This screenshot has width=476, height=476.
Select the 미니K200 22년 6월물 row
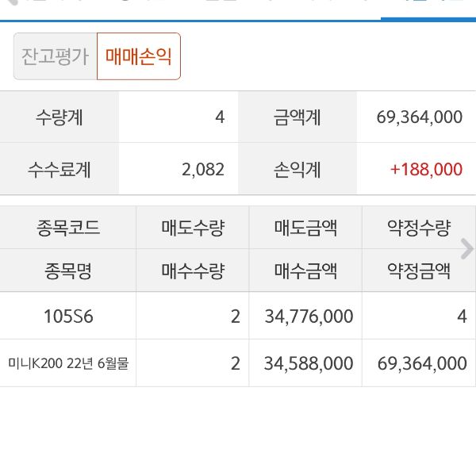pyautogui.click(x=68, y=363)
